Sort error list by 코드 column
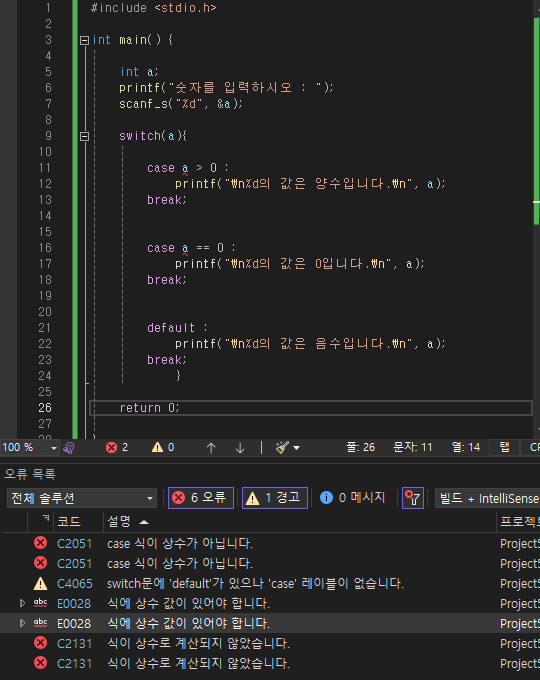540x680 pixels. (x=78, y=522)
